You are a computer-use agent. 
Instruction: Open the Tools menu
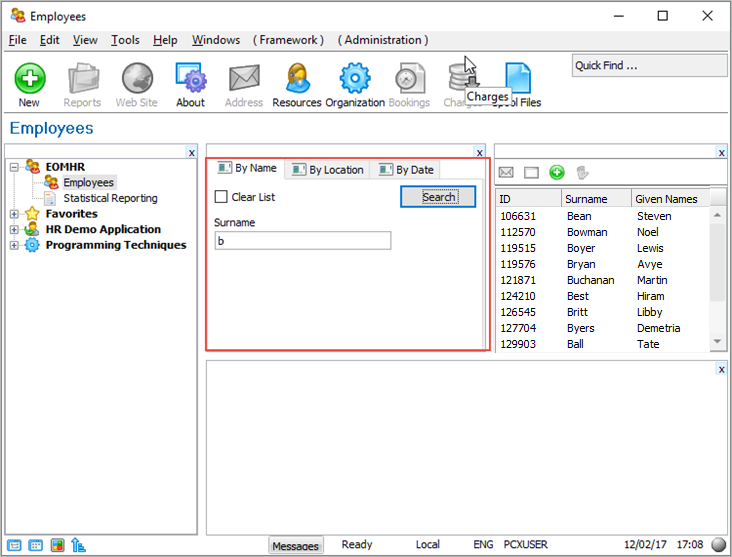125,40
